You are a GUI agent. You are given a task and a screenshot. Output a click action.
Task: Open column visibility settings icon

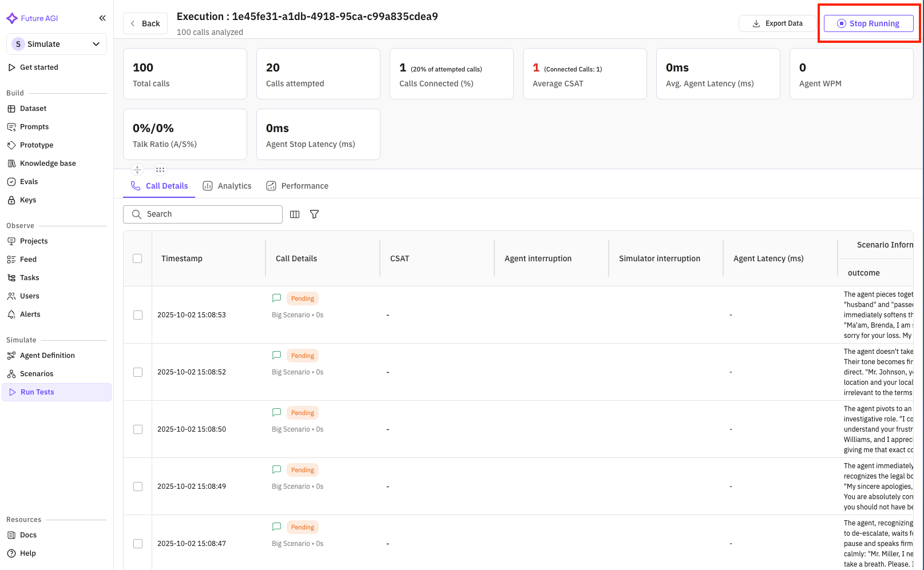click(x=295, y=214)
